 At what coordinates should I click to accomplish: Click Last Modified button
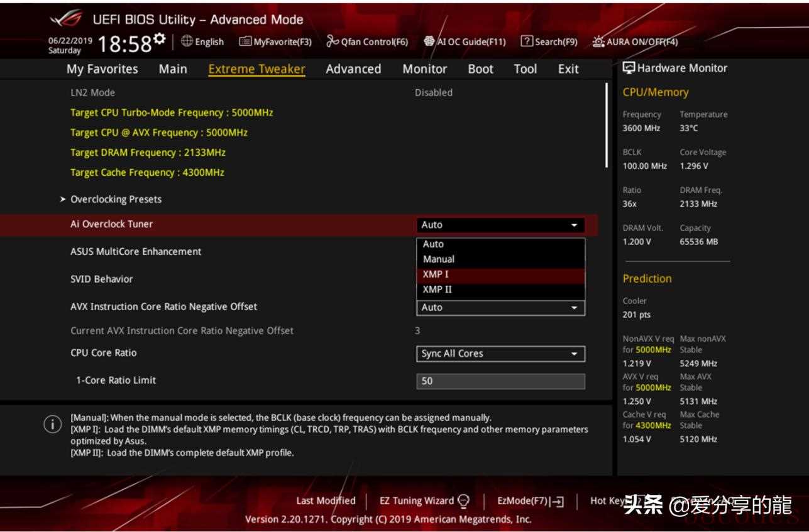click(326, 501)
